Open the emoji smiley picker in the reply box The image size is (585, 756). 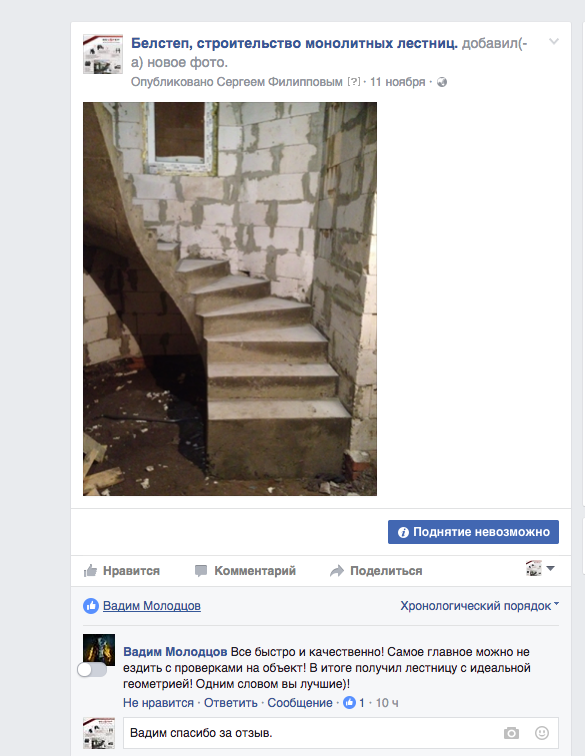point(542,733)
